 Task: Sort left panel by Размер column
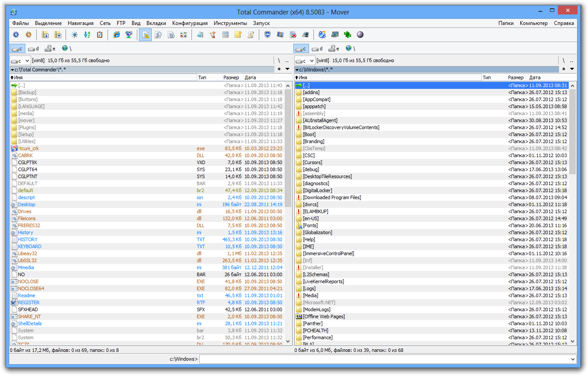pyautogui.click(x=232, y=77)
